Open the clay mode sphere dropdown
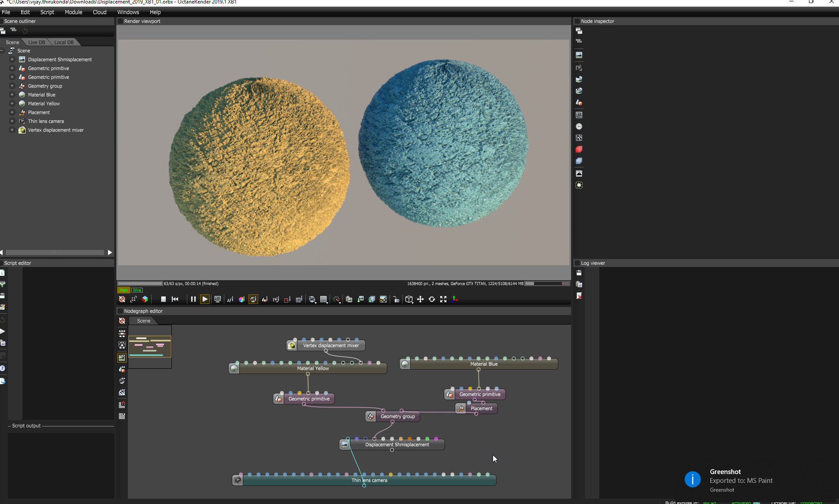Image resolution: width=839 pixels, height=504 pixels. [312, 300]
